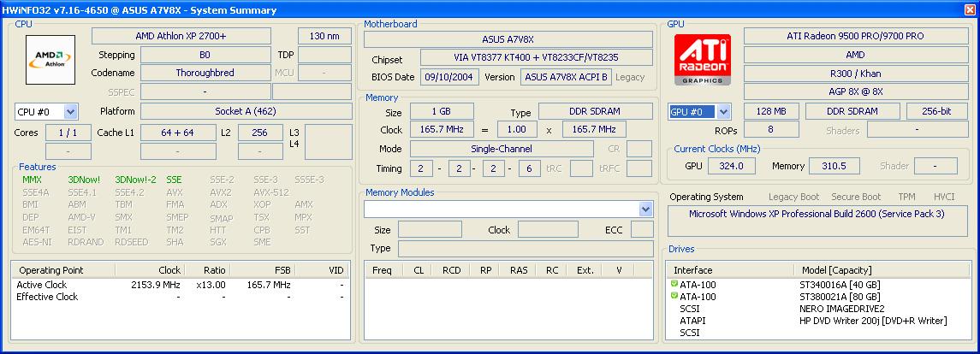Click the AGP 8X @ 8X bus field
The height and width of the screenshot is (354, 980).
tap(855, 91)
